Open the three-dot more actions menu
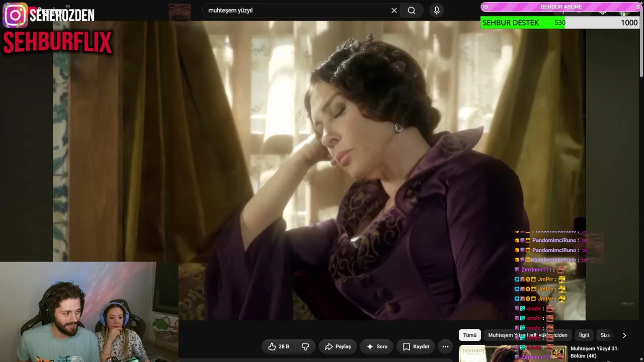 445,346
